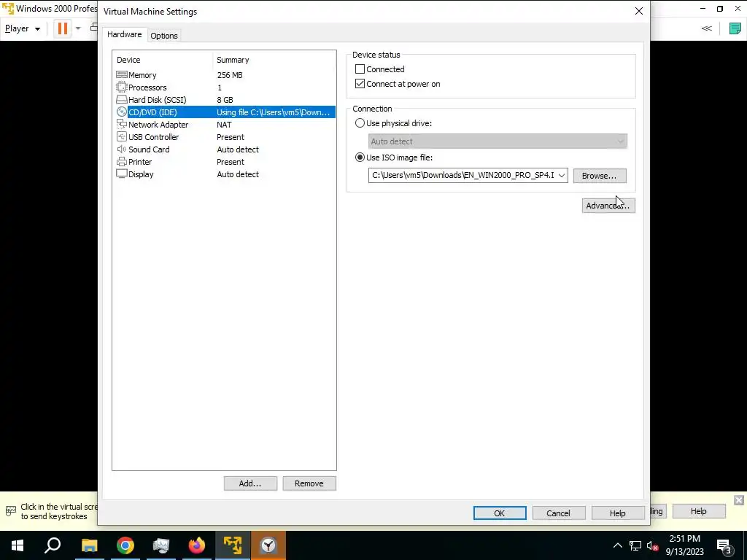Screen dimensions: 747x560
Task: Show hidden system tray icons
Action: 617,545
